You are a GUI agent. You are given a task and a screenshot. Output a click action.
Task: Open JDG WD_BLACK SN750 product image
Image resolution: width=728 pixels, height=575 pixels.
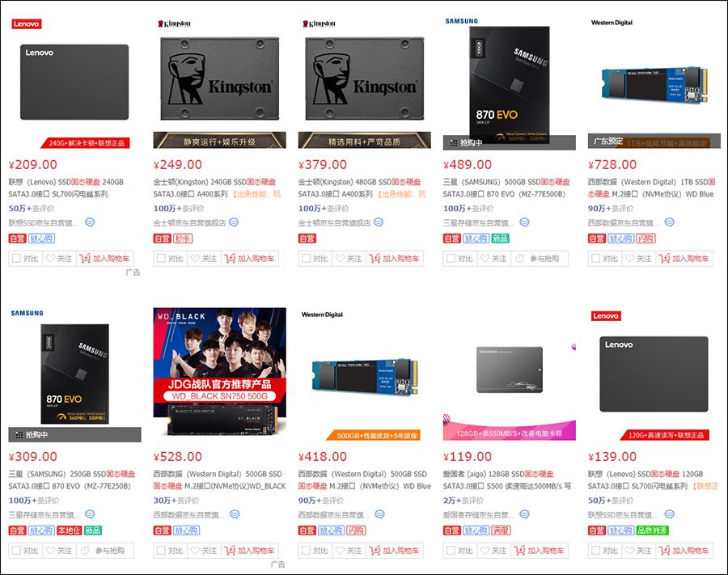click(x=219, y=372)
